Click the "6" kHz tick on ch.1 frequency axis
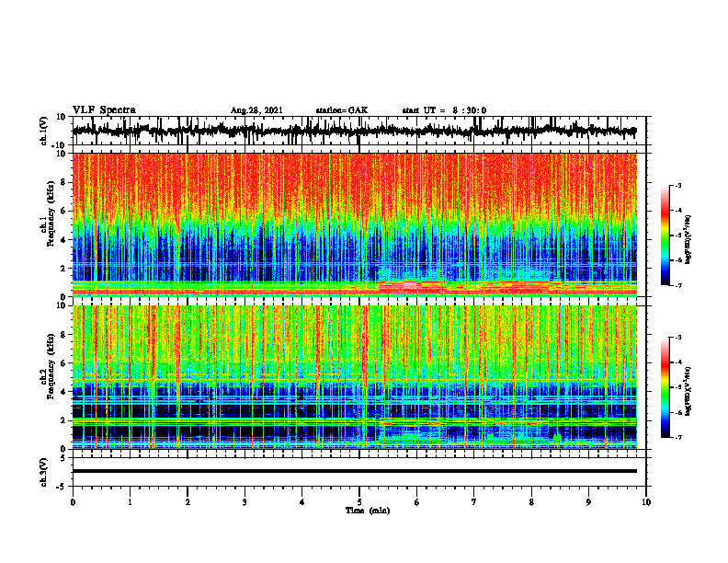The image size is (728, 563). click(64, 211)
